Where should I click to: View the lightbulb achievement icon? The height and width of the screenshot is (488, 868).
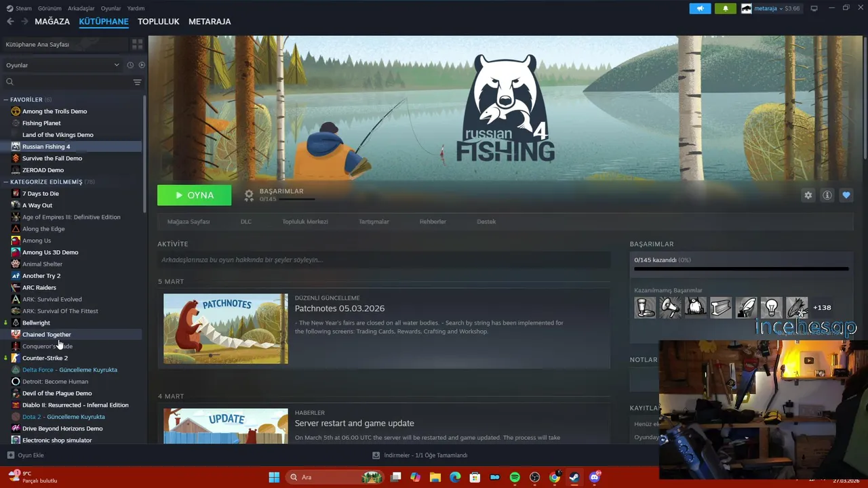click(771, 308)
